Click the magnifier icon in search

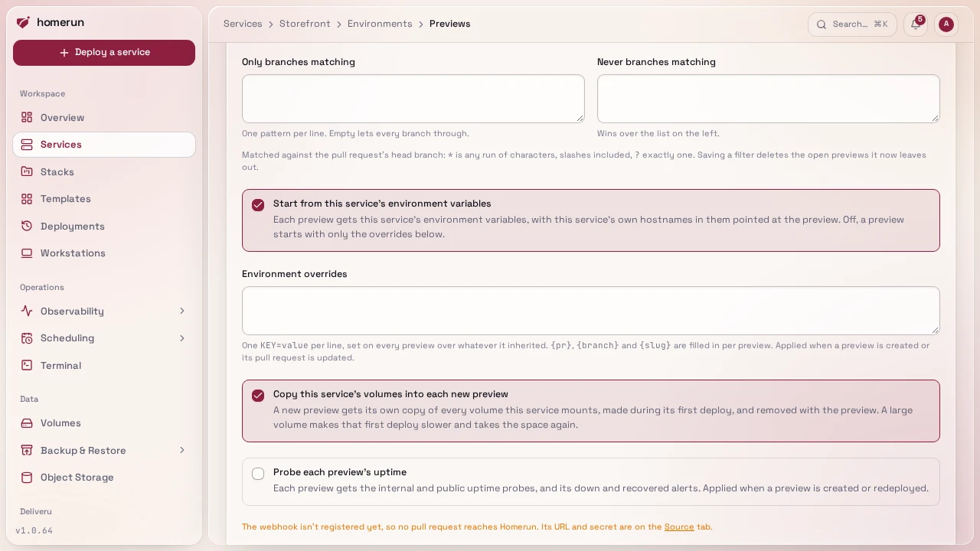(x=822, y=24)
